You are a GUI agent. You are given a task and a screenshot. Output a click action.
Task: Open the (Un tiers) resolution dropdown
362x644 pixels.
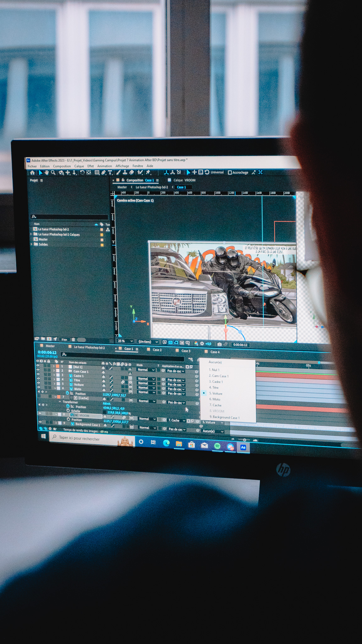coord(148,341)
